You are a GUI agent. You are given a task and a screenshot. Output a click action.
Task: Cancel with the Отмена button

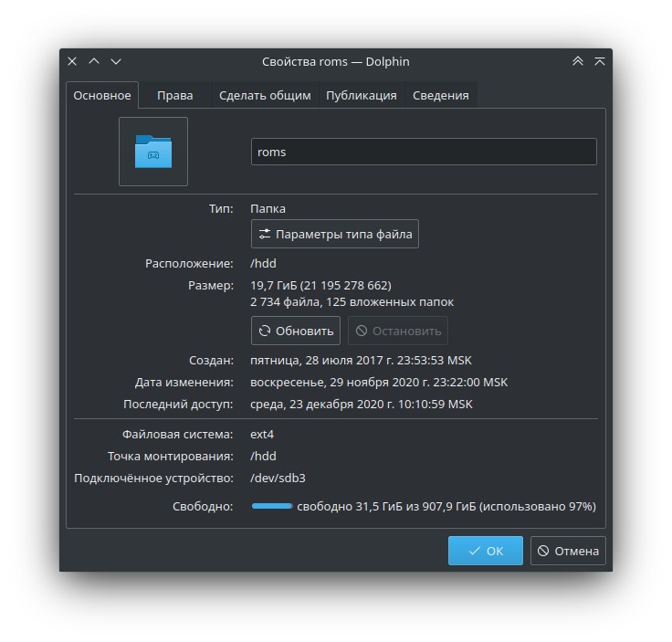pyautogui.click(x=568, y=551)
